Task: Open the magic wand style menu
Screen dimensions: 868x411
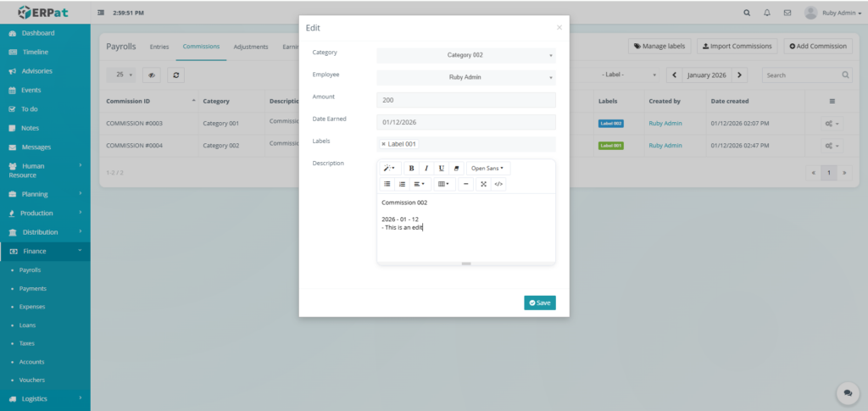Action: pyautogui.click(x=390, y=168)
